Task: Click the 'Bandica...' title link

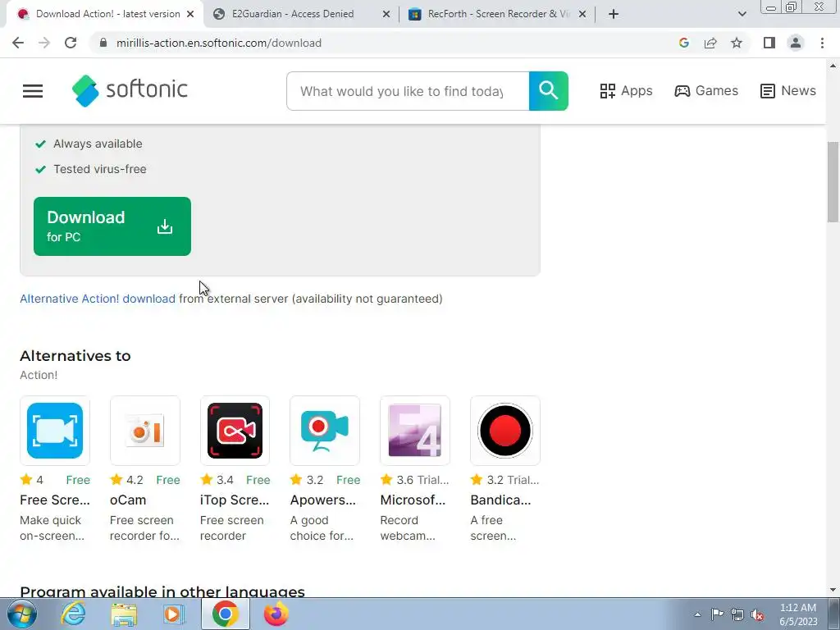Action: [x=500, y=500]
